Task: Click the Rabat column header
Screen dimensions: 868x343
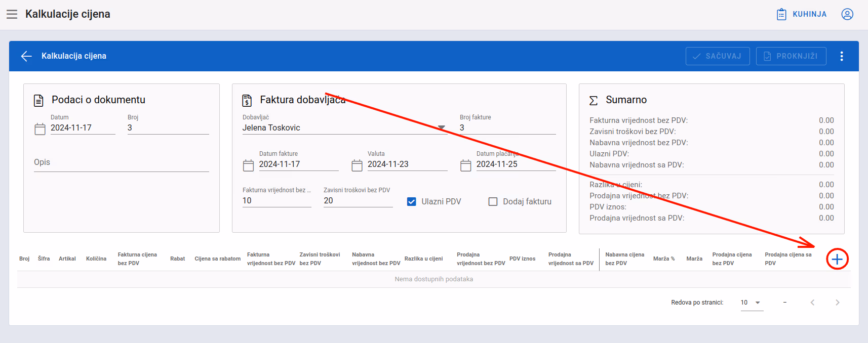Action: [178, 259]
